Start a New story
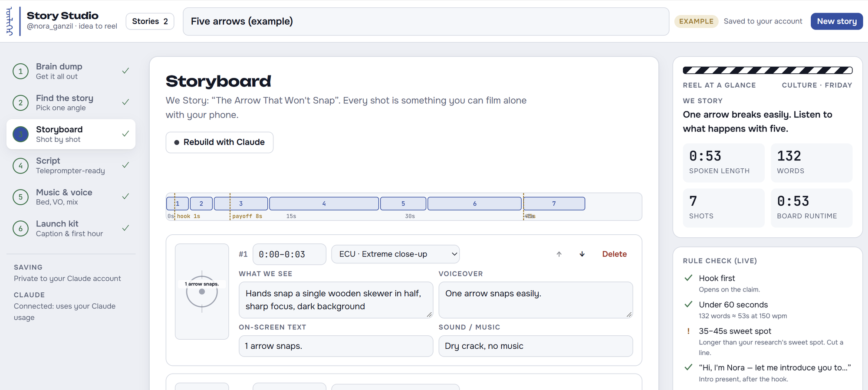The image size is (868, 390). (x=836, y=21)
